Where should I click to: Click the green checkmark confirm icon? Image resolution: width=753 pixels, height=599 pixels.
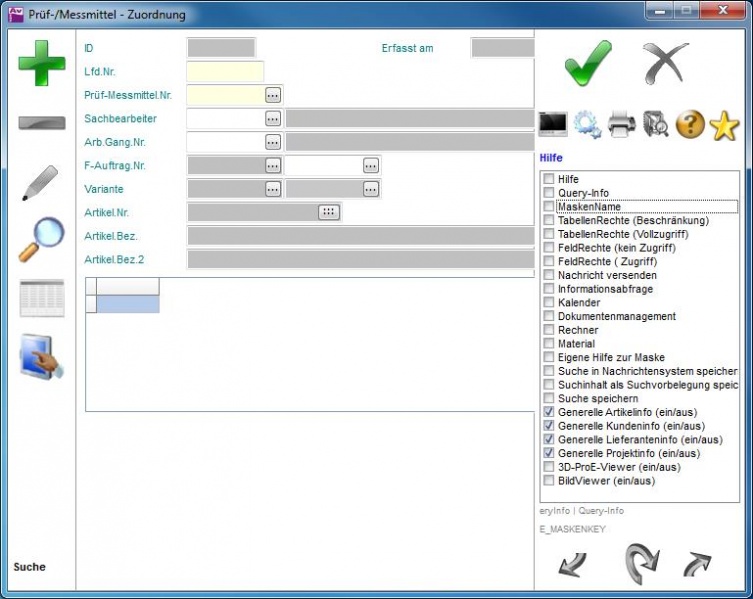(587, 64)
